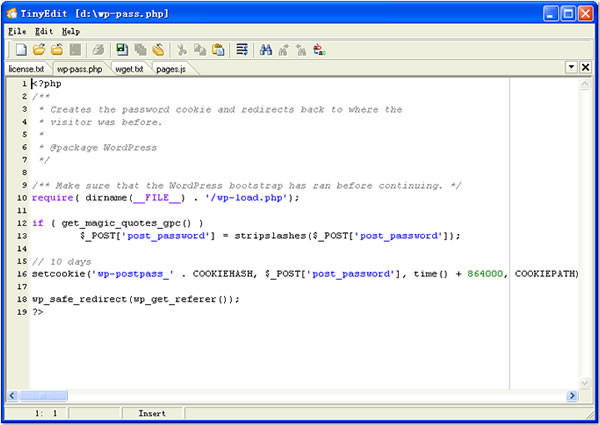This screenshot has width=600, height=425.
Task: Expand the tab list dropdown arrow
Action: click(x=571, y=67)
